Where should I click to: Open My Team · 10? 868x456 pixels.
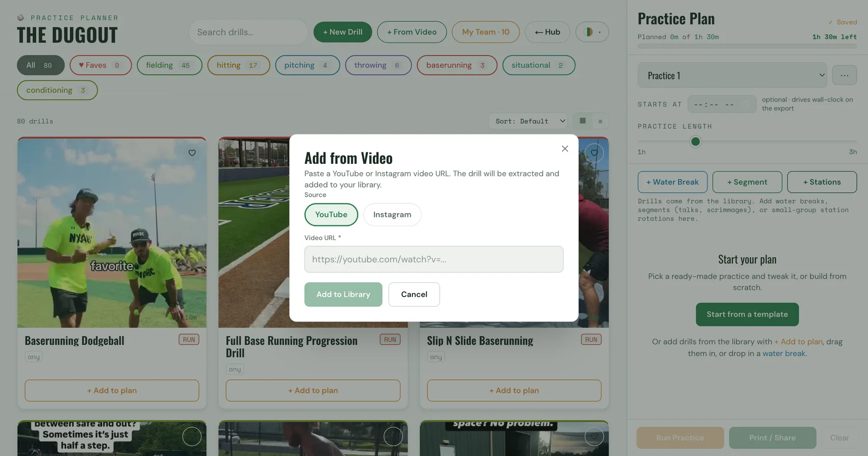tap(486, 32)
